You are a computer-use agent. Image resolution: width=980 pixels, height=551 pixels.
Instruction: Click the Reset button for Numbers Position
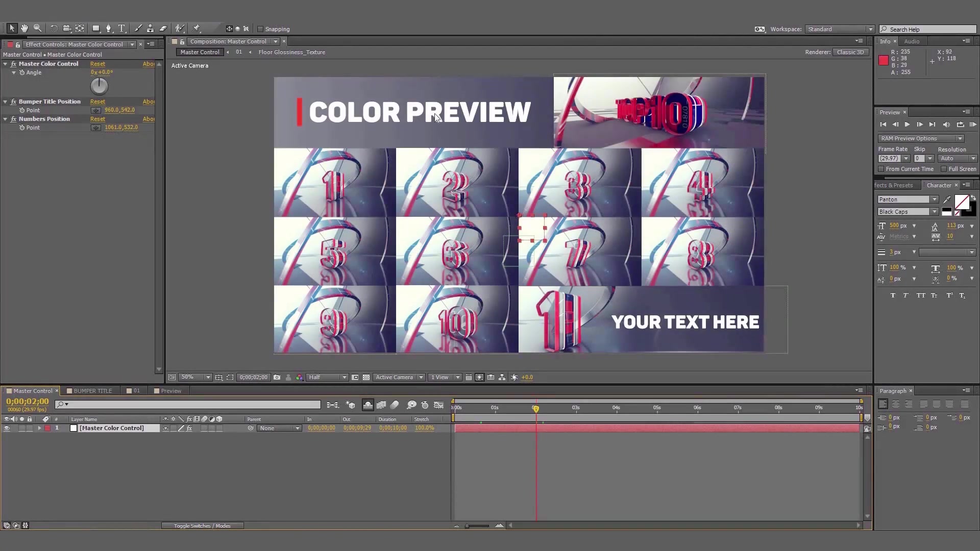(97, 118)
